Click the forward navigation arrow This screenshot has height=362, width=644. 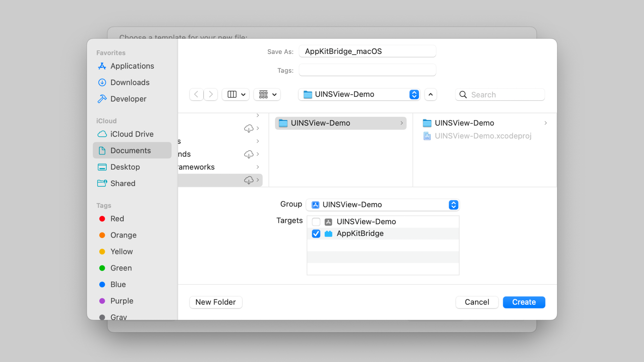point(211,95)
